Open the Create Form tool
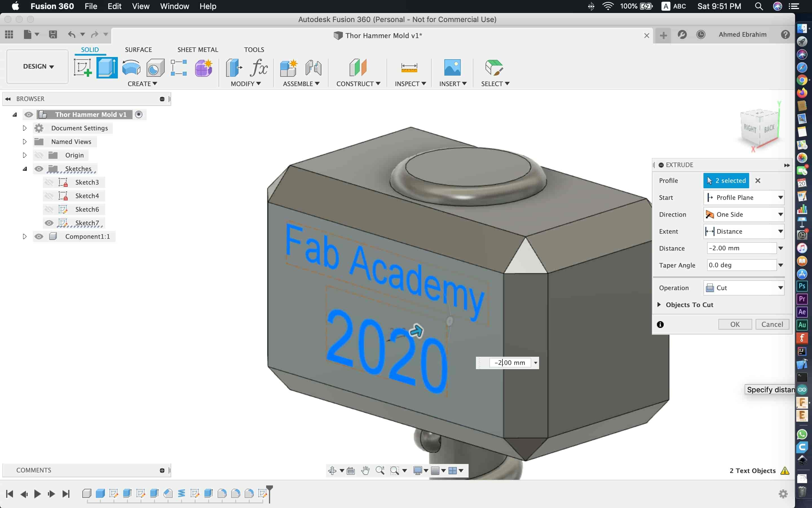Viewport: 812px width, 508px height. [203, 67]
